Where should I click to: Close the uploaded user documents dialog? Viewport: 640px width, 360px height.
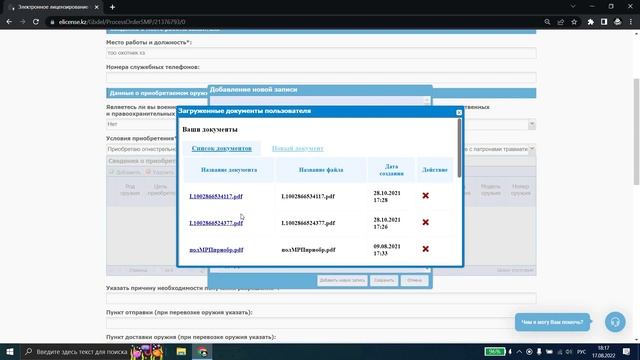pyautogui.click(x=459, y=112)
